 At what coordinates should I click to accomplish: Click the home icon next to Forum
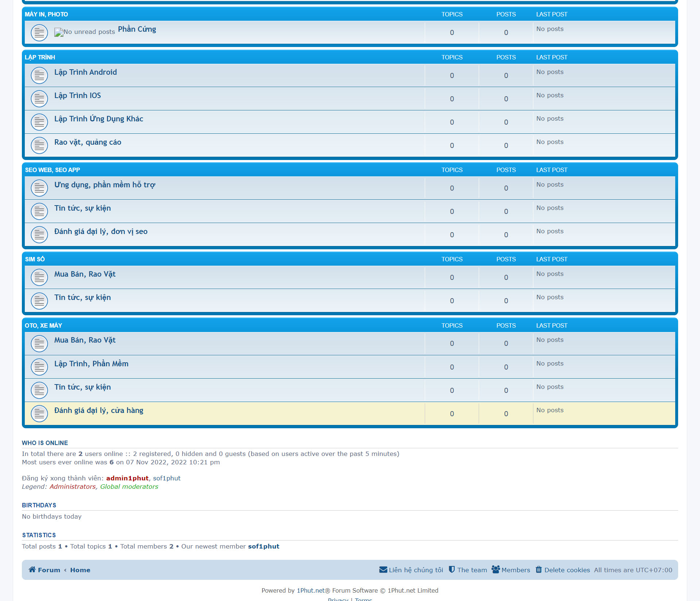(32, 569)
